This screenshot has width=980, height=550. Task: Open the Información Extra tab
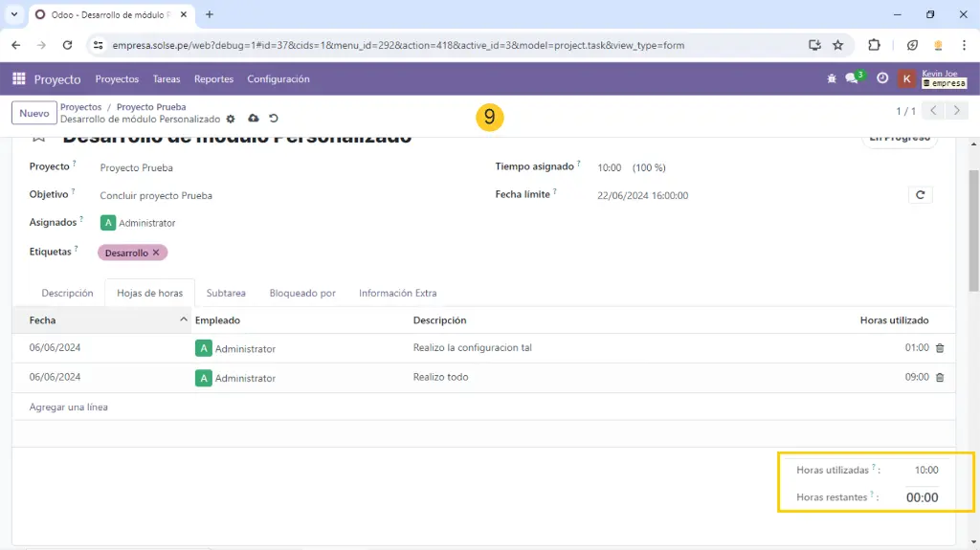tap(397, 293)
